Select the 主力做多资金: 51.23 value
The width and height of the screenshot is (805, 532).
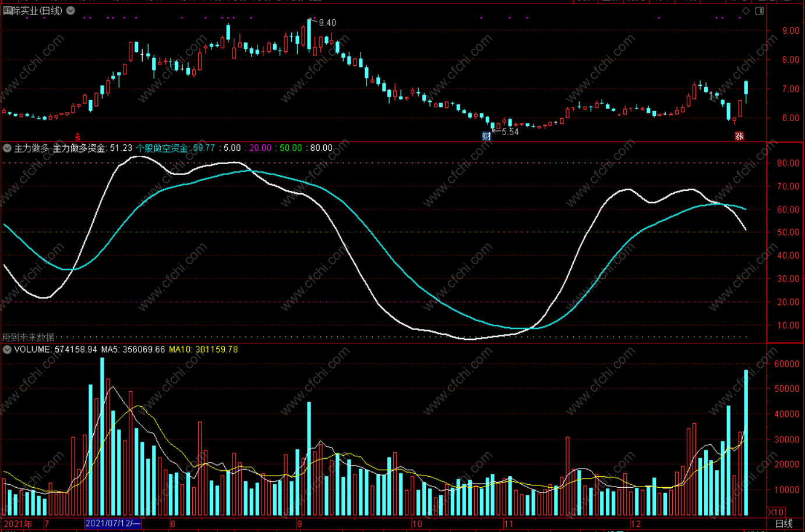(93, 148)
